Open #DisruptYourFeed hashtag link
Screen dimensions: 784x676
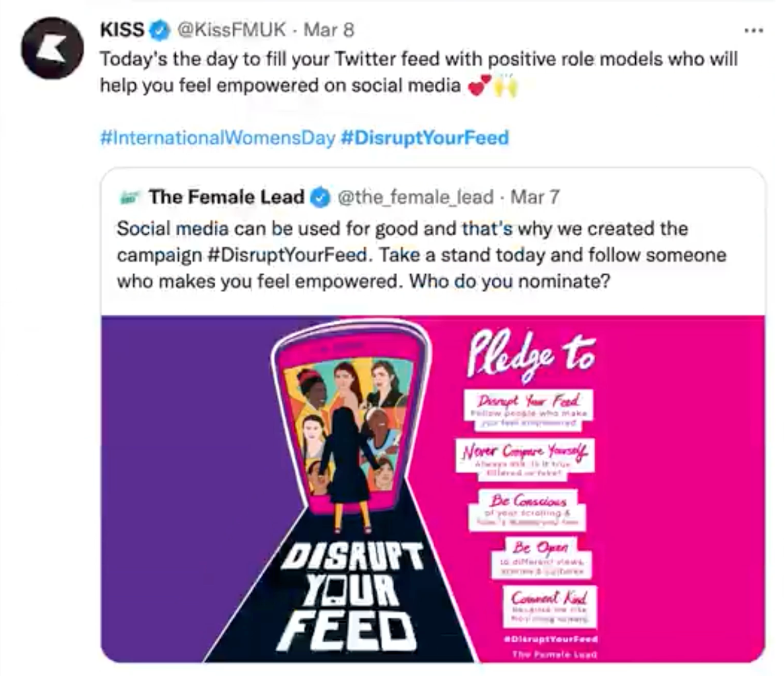coord(425,138)
